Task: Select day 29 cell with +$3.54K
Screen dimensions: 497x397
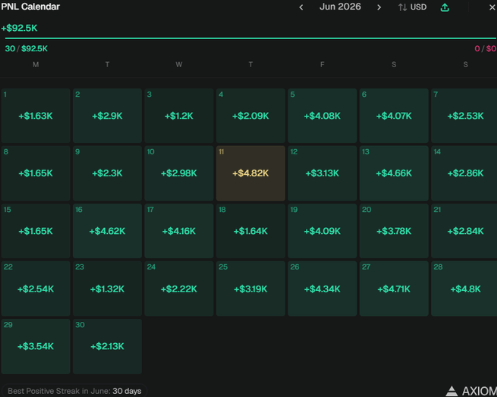Action: point(36,346)
